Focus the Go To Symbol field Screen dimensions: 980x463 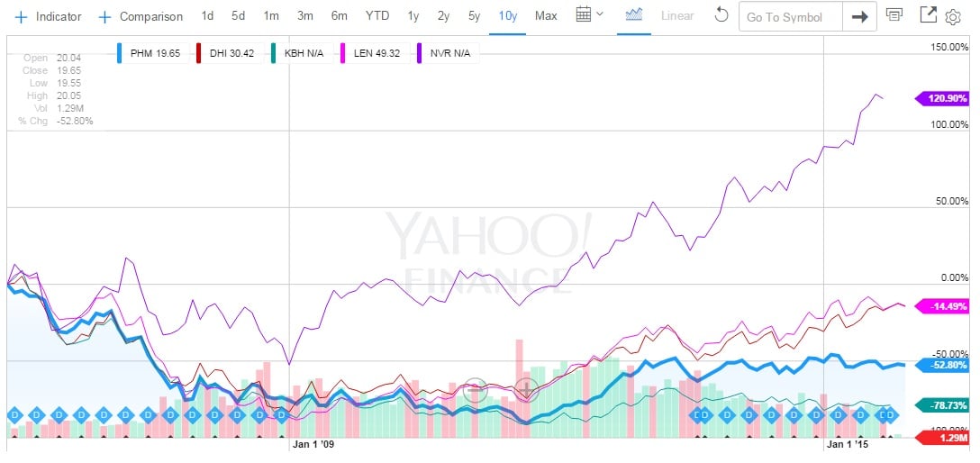coord(791,17)
